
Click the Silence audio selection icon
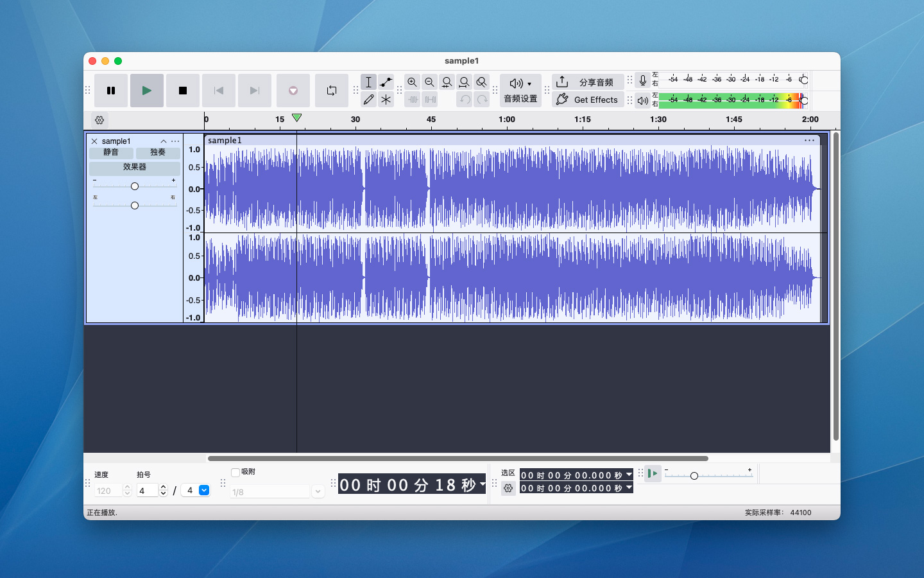(429, 100)
